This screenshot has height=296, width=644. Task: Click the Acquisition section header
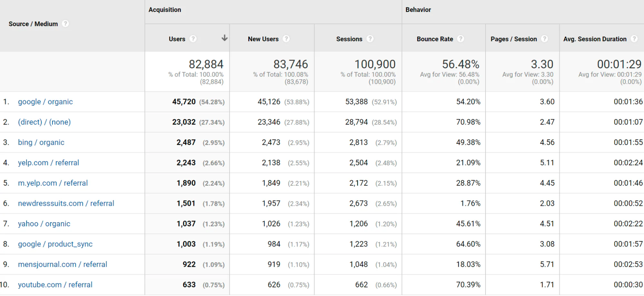coord(165,10)
